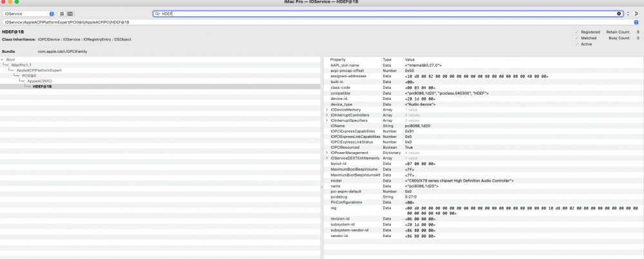Select the layout-id property row

[484, 164]
